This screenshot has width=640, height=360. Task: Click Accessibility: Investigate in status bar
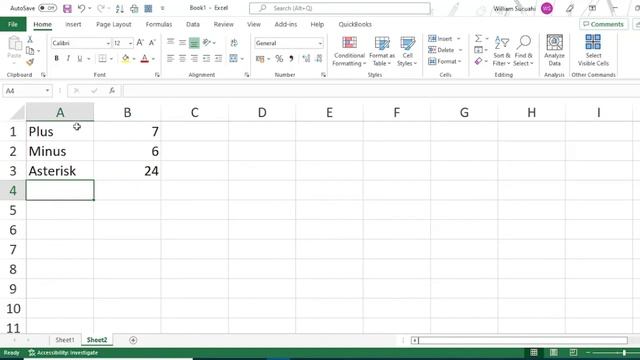63,353
